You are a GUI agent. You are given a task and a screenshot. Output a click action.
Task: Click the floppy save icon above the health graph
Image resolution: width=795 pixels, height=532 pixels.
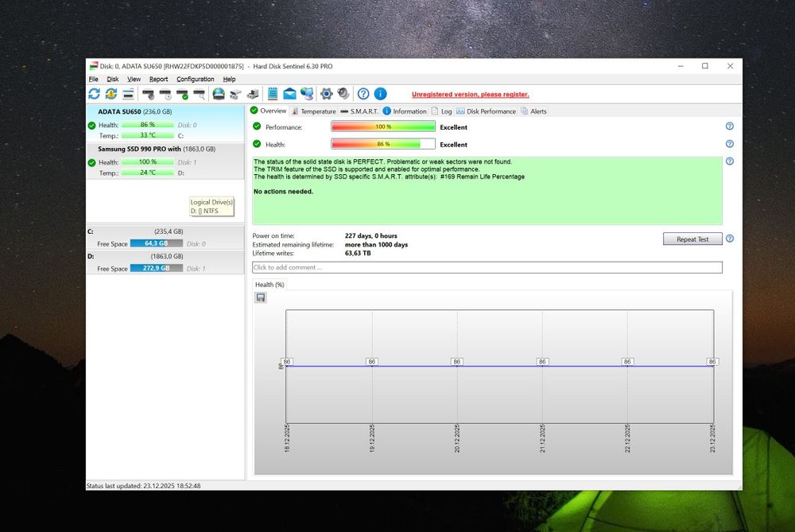pos(261,297)
